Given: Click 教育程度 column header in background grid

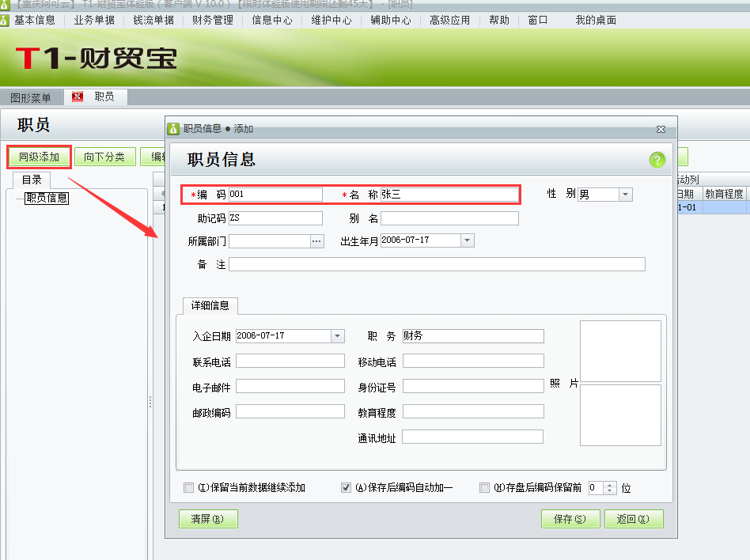Looking at the screenshot, I should point(724,194).
